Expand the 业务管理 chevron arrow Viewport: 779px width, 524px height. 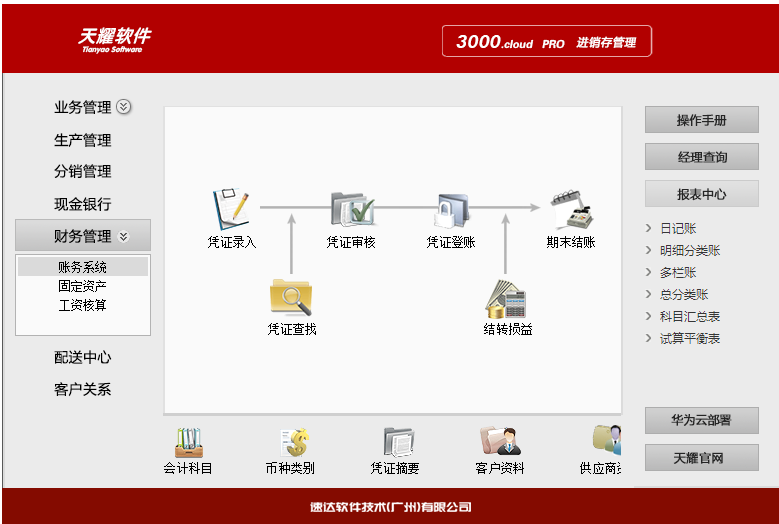[124, 107]
